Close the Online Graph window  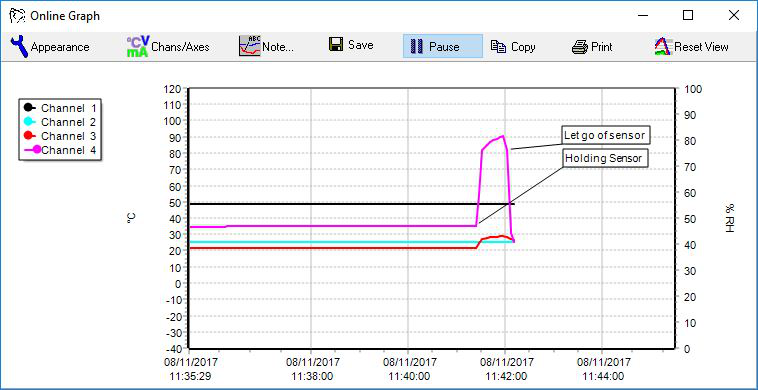click(733, 15)
